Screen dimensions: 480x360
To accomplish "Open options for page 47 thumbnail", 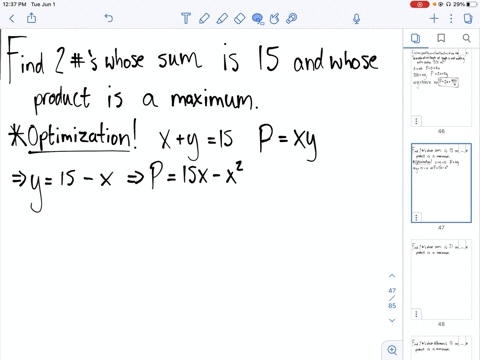I will pyautogui.click(x=416, y=217).
